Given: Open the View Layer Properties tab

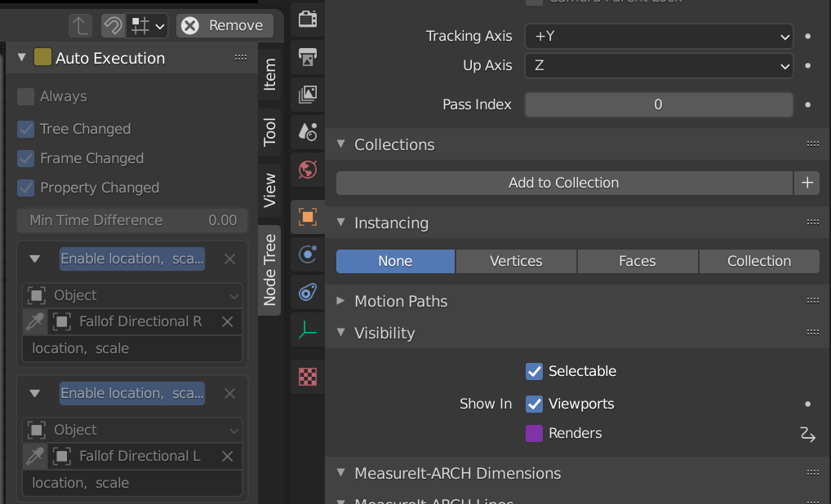Looking at the screenshot, I should [308, 94].
